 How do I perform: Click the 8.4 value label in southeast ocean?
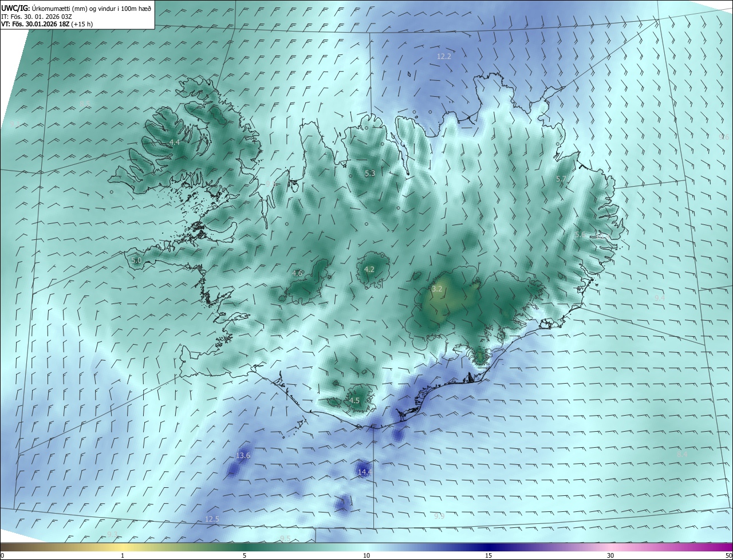(x=682, y=454)
